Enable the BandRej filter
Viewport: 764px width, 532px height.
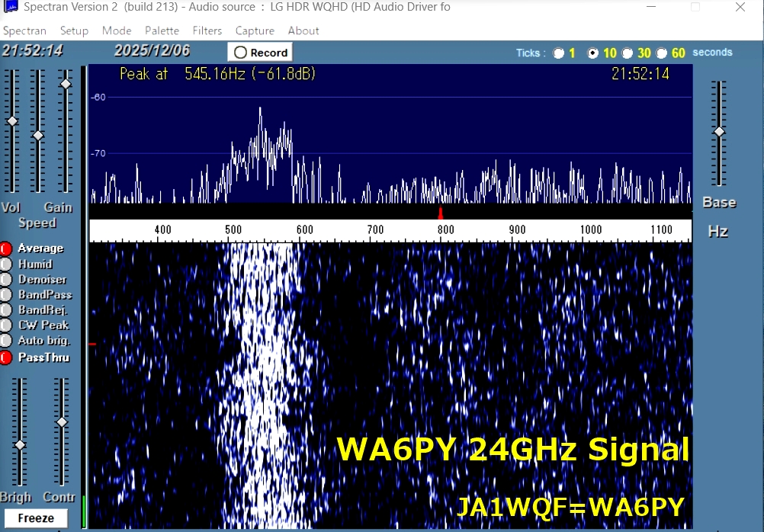8,309
